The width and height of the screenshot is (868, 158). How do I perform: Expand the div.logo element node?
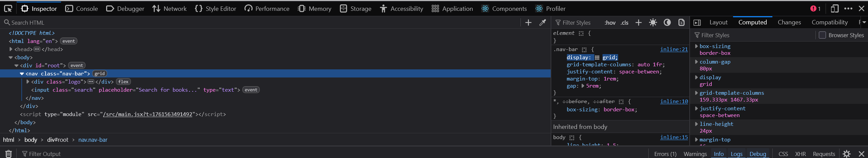tap(28, 82)
